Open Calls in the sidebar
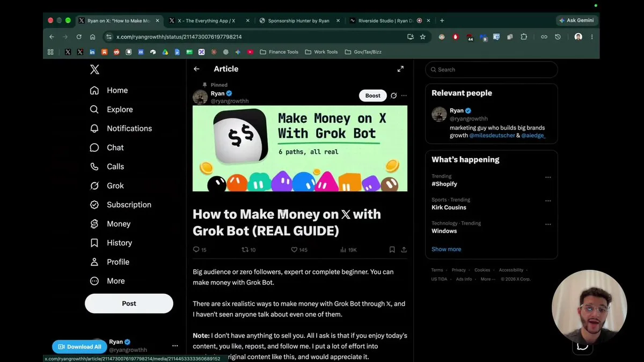This screenshot has width=644, height=362. [x=107, y=166]
